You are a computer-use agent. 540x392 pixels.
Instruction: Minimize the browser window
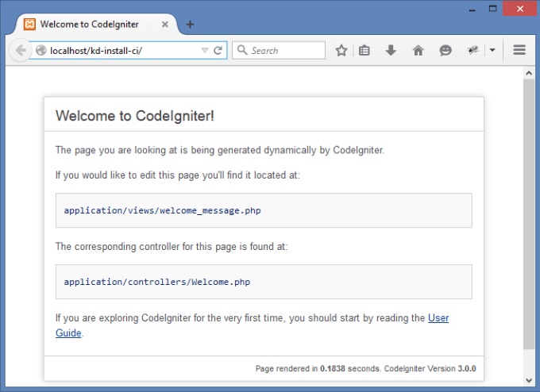coord(472,10)
